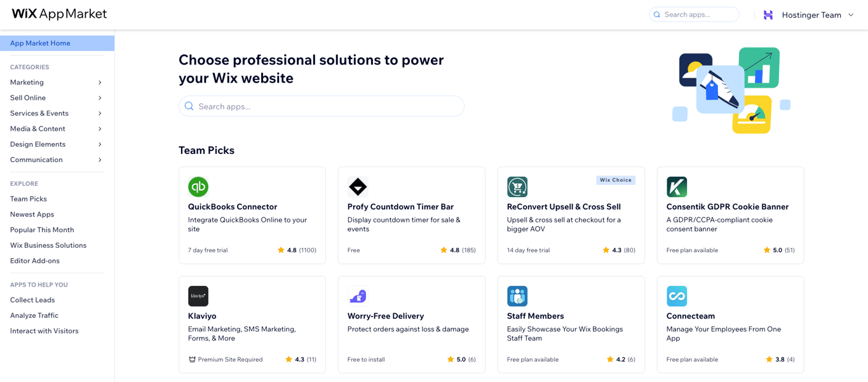Viewport: 868px width, 382px height.
Task: Open the QuickBooks Connector app icon
Action: pos(198,187)
